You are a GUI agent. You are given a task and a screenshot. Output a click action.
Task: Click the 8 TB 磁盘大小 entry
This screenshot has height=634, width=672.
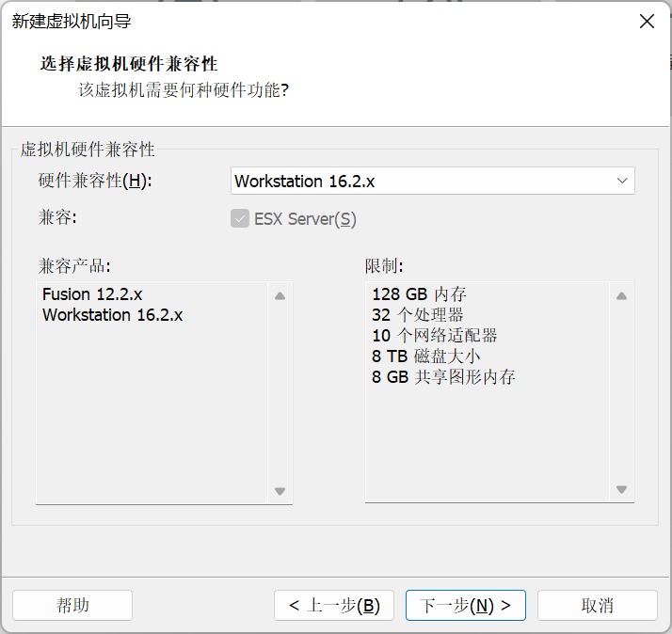coord(426,357)
